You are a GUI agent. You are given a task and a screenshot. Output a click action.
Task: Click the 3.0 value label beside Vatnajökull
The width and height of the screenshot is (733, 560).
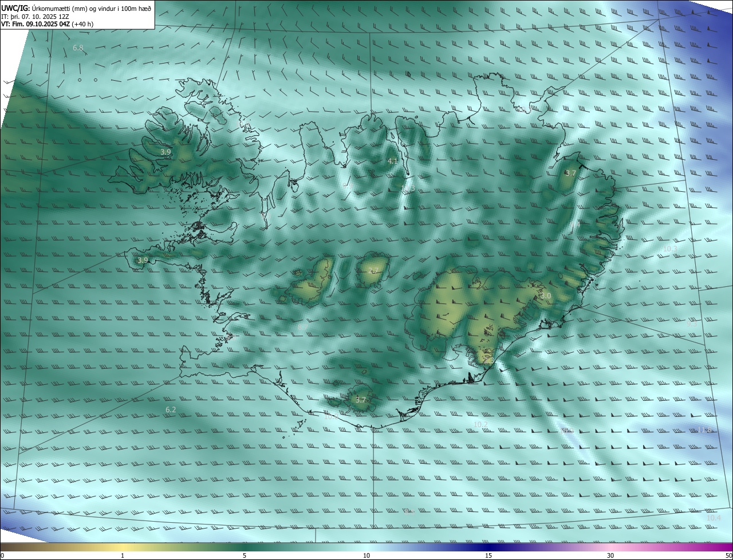(x=546, y=295)
